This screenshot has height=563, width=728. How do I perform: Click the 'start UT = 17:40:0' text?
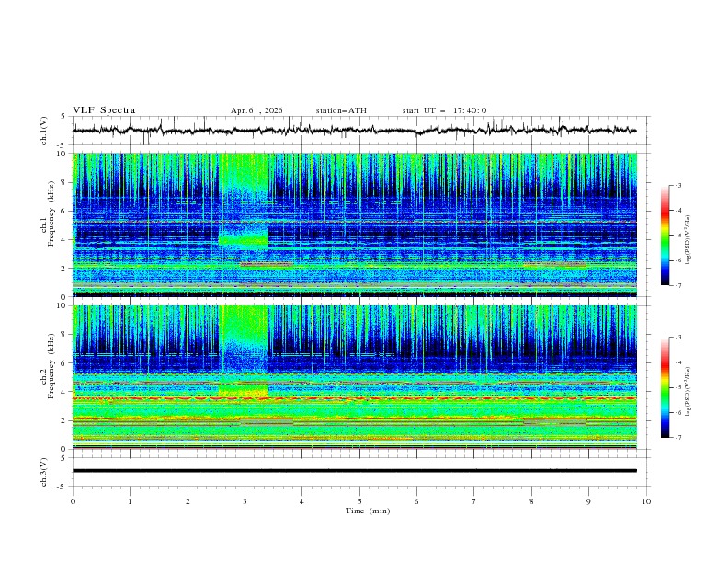click(x=444, y=110)
